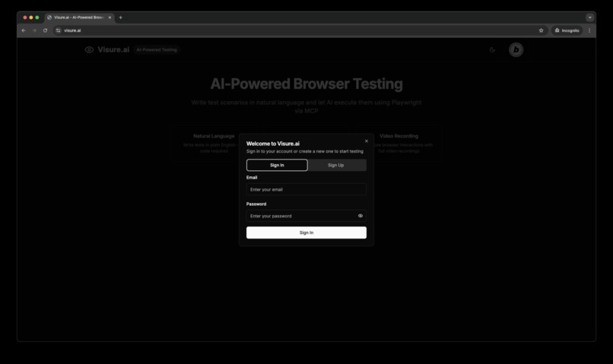This screenshot has height=364, width=613.
Task: Open a new browser tab
Action: [120, 17]
